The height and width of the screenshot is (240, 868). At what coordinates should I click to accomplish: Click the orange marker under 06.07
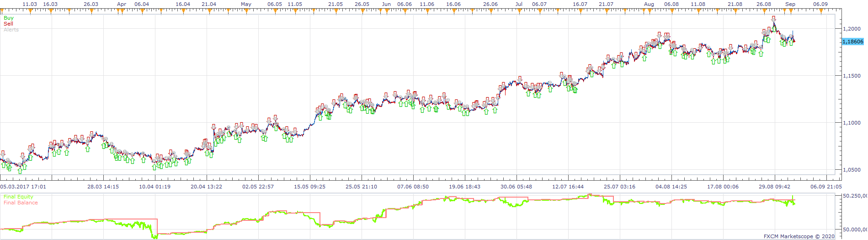539,11
